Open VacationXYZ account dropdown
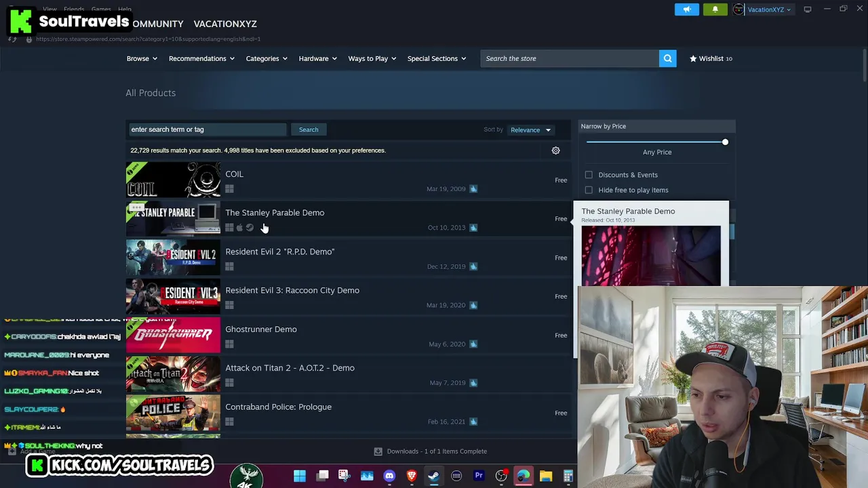Image resolution: width=868 pixels, height=488 pixels. pos(769,9)
